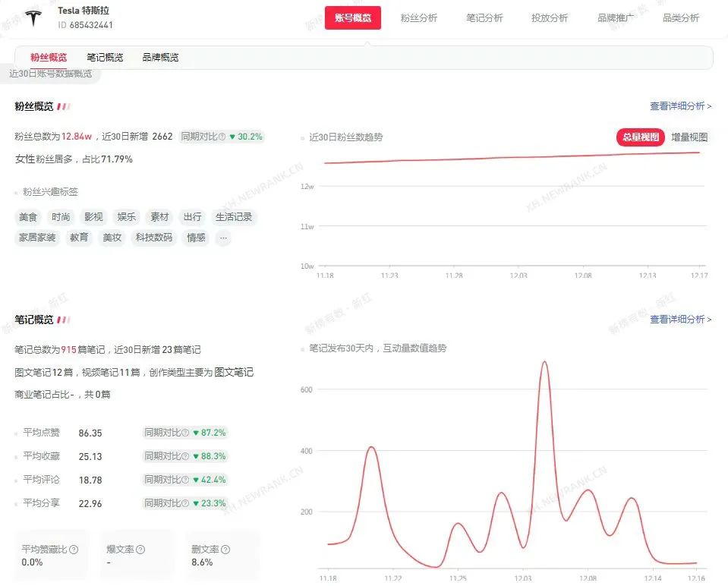Switch to 品牌概览 sub-tab

pos(160,58)
